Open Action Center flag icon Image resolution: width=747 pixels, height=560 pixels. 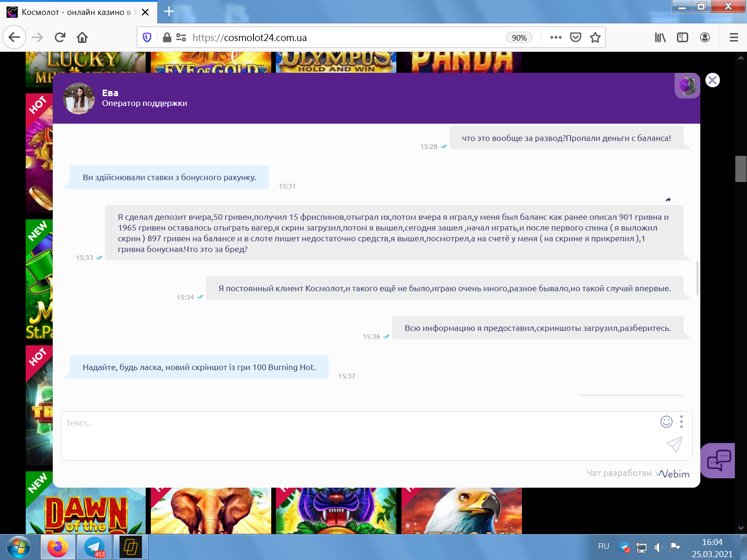coord(675,547)
